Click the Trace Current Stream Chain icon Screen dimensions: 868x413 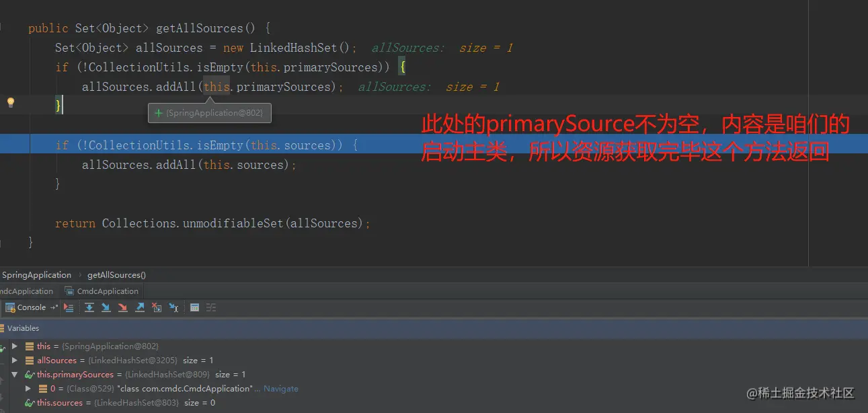coord(211,307)
